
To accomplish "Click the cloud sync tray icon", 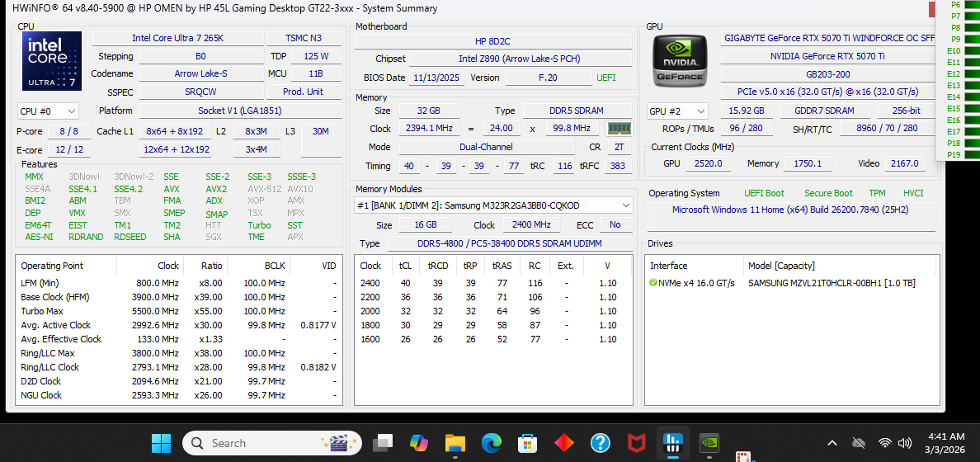I will tap(859, 443).
